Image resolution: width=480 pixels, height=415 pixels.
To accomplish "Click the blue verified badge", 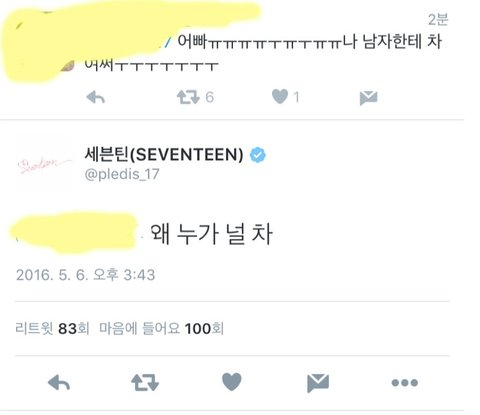I will click(x=258, y=155).
